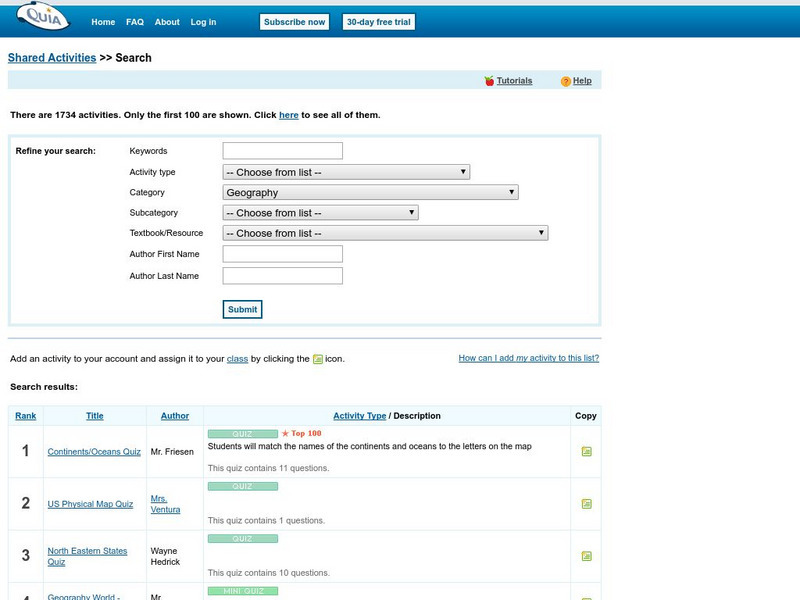Viewport: 800px width, 600px height.
Task: Click inside the Keywords input field
Action: tap(283, 149)
